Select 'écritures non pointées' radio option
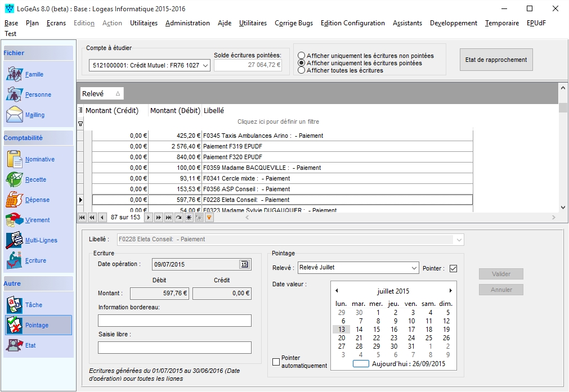The height and width of the screenshot is (392, 569). tap(302, 56)
